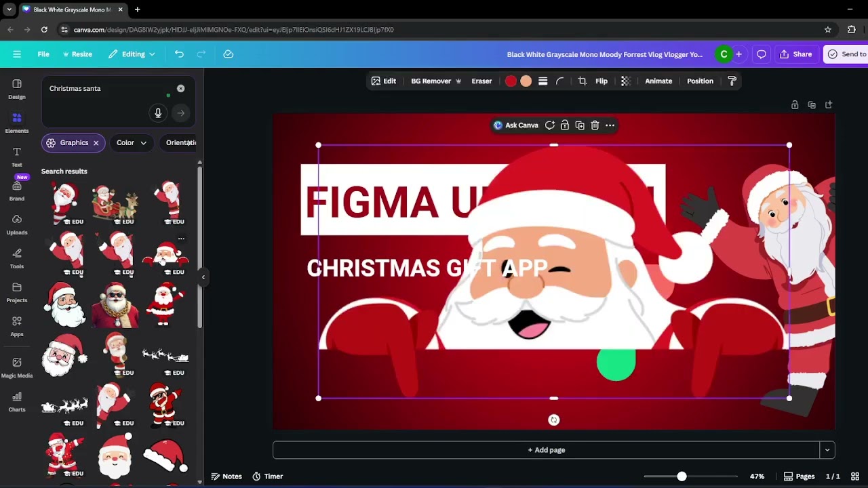Open the Apps sidebar tab
This screenshot has height=488, width=868.
(17, 326)
